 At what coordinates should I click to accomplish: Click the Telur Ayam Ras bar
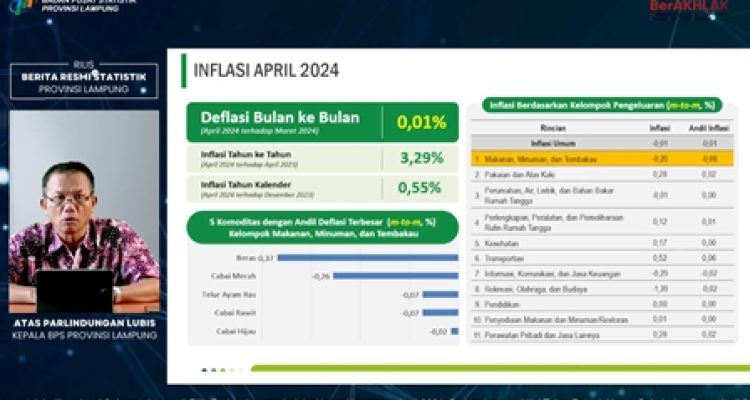tap(440, 294)
